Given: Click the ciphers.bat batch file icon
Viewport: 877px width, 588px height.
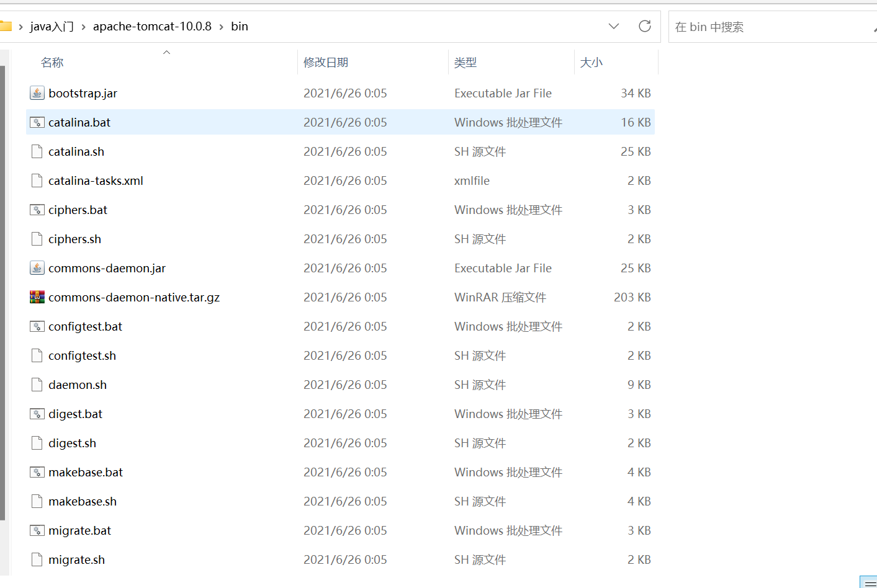Looking at the screenshot, I should tap(37, 210).
